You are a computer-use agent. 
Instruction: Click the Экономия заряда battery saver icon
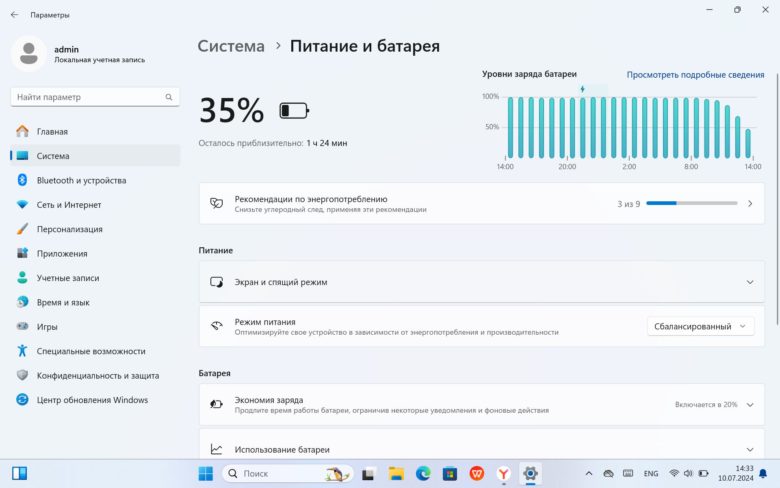click(216, 404)
